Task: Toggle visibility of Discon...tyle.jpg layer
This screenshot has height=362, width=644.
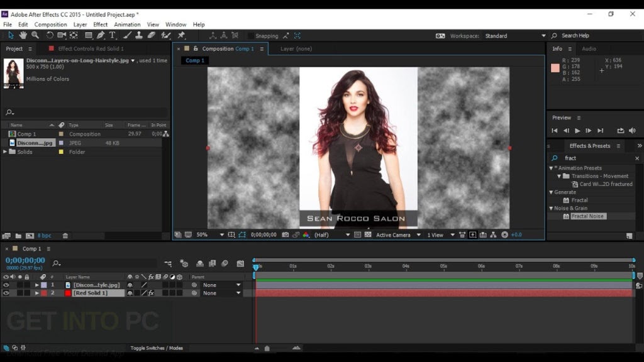Action: [x=6, y=285]
